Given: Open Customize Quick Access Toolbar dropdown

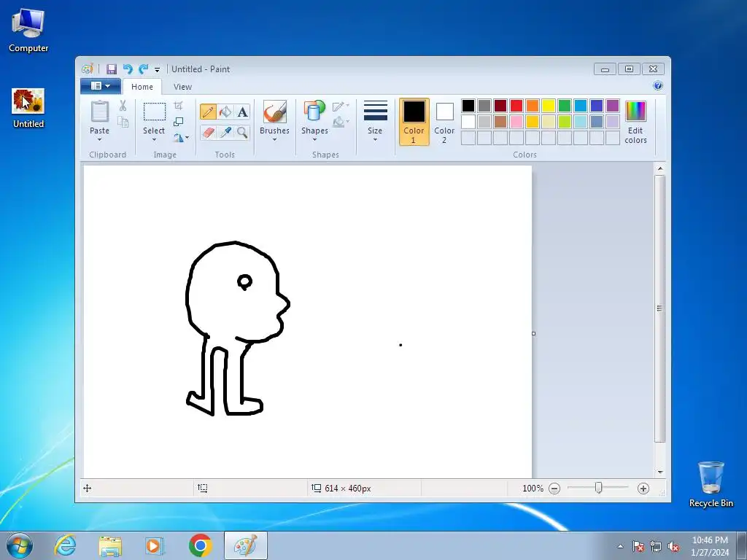Looking at the screenshot, I should [x=158, y=70].
